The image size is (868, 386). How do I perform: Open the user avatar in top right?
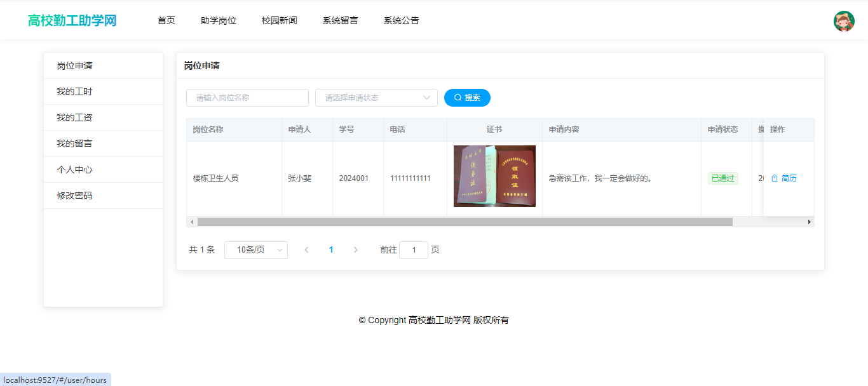pos(844,21)
